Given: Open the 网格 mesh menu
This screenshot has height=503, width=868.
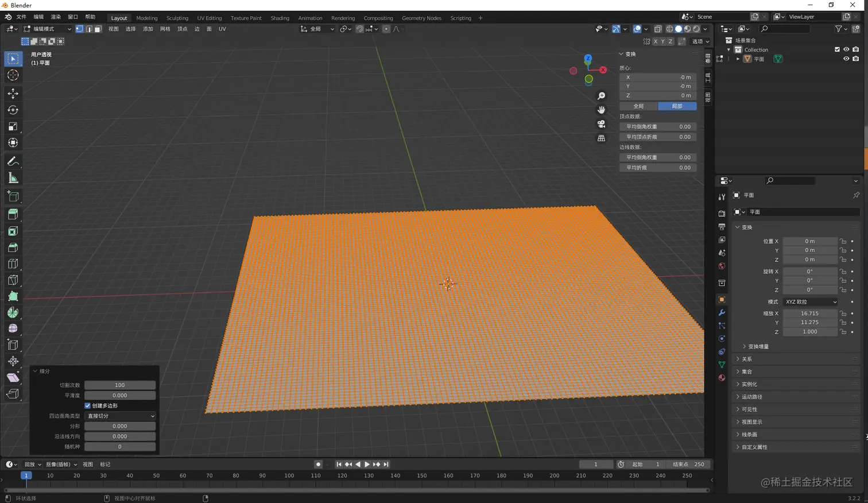Looking at the screenshot, I should [165, 29].
